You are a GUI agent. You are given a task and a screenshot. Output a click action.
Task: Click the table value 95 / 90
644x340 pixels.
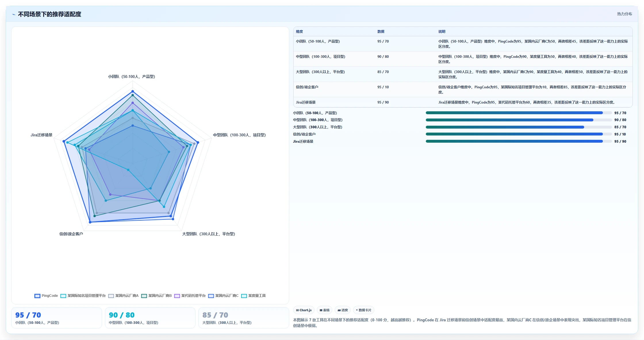(383, 102)
